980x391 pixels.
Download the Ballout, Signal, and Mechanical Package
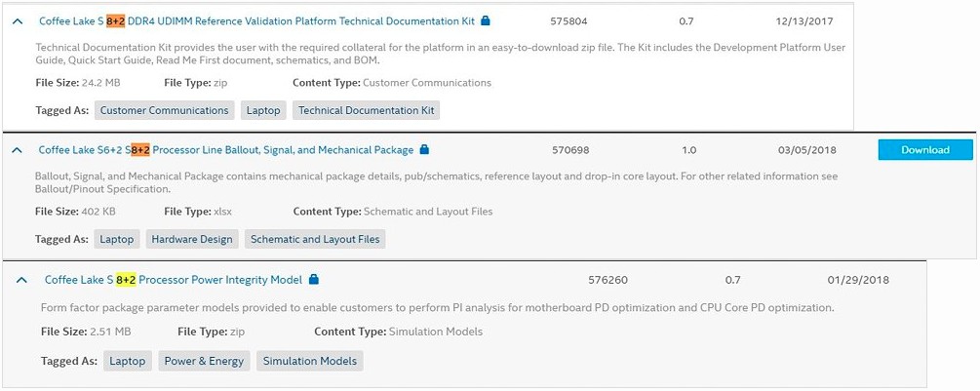924,150
